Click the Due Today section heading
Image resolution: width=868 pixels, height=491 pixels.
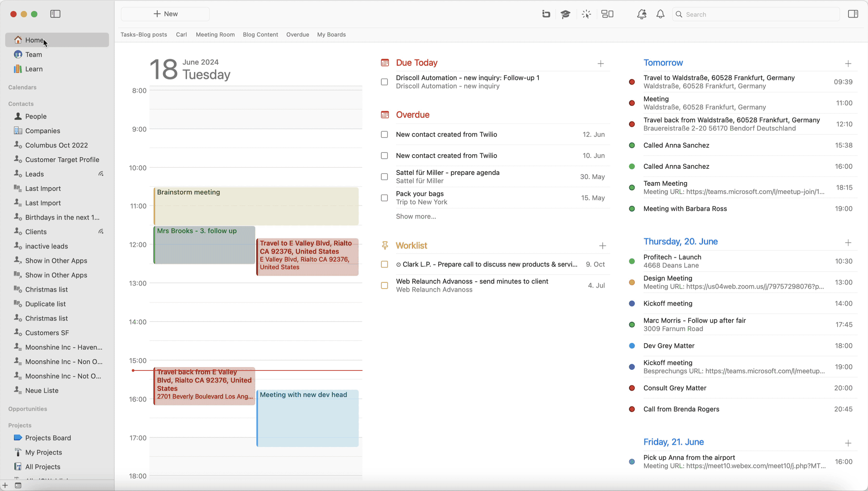(417, 63)
